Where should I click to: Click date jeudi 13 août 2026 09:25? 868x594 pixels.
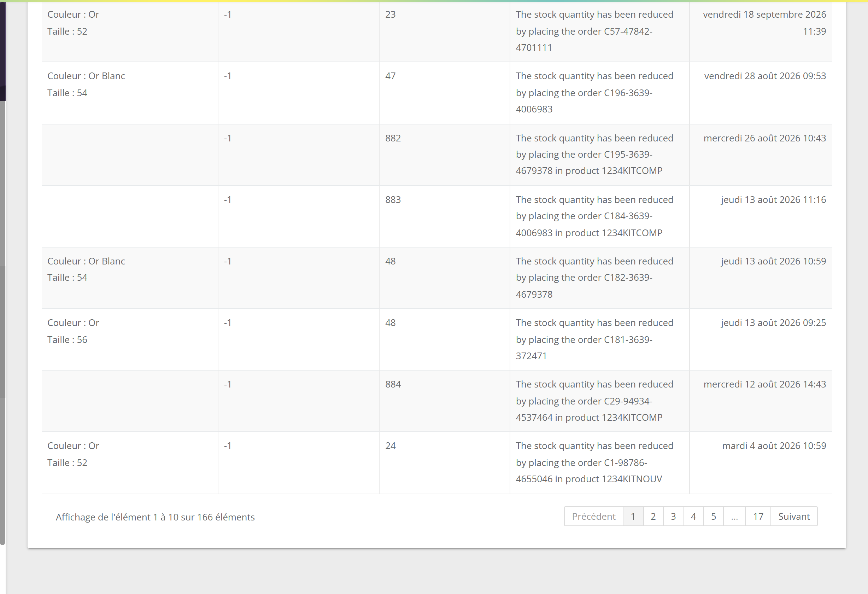point(773,323)
